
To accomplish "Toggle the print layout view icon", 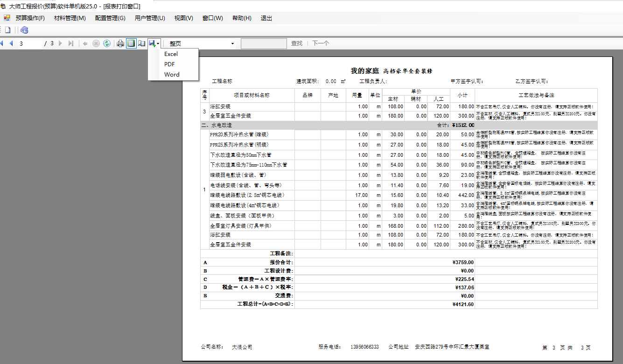I will point(131,43).
